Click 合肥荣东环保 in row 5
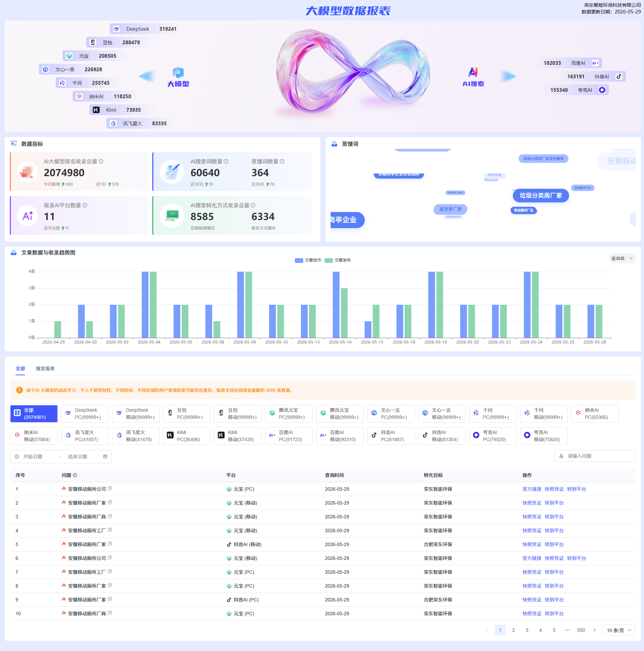 tap(438, 544)
